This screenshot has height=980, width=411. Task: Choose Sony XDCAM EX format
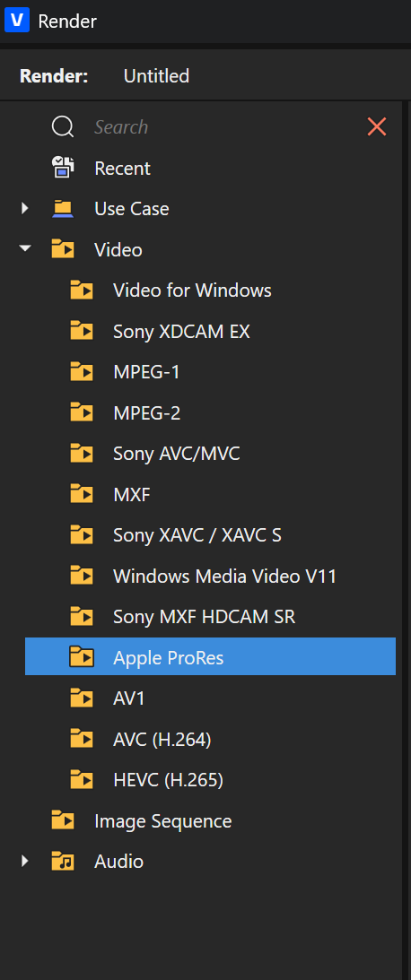pyautogui.click(x=181, y=331)
